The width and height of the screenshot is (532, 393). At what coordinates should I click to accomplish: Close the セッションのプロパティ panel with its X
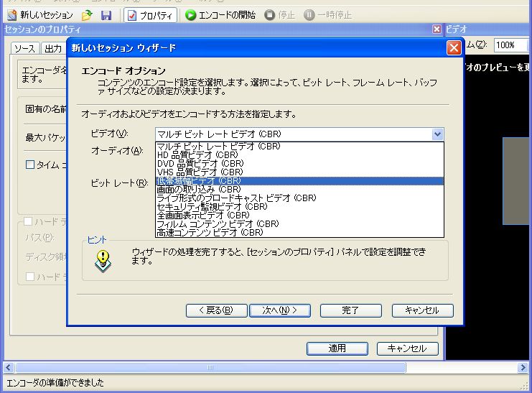437,29
